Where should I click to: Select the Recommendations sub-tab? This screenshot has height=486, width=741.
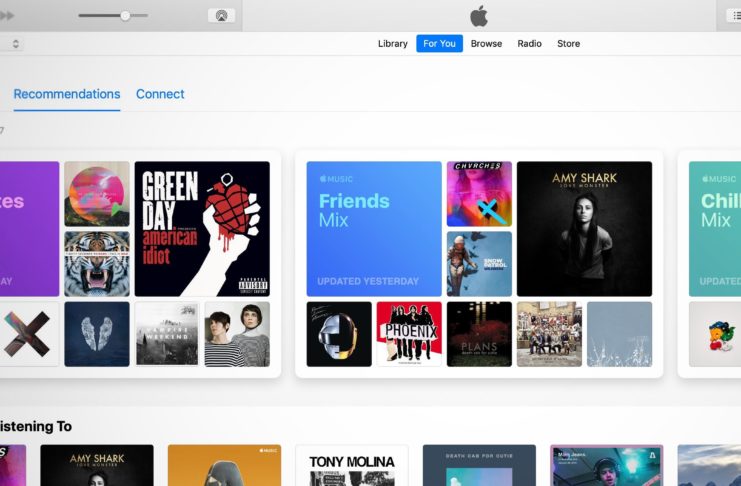(67, 94)
